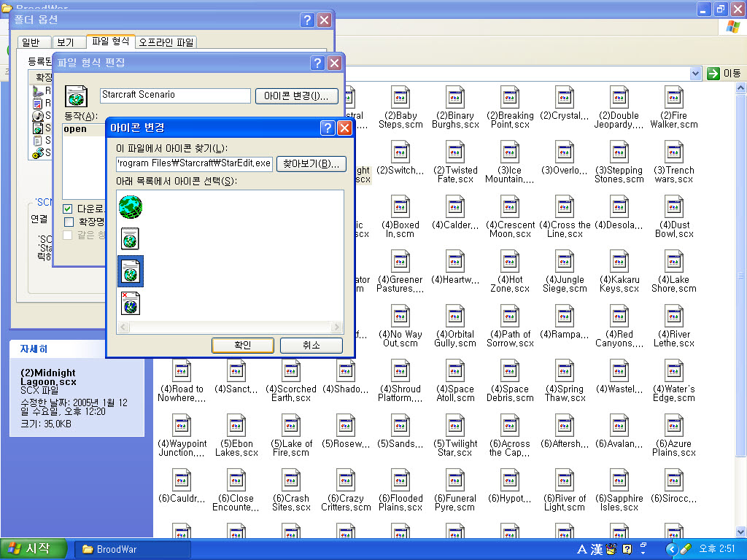Image resolution: width=747 pixels, height=560 pixels.
Task: Select the (2)Twisted Fate.scx file icon
Action: 455,152
